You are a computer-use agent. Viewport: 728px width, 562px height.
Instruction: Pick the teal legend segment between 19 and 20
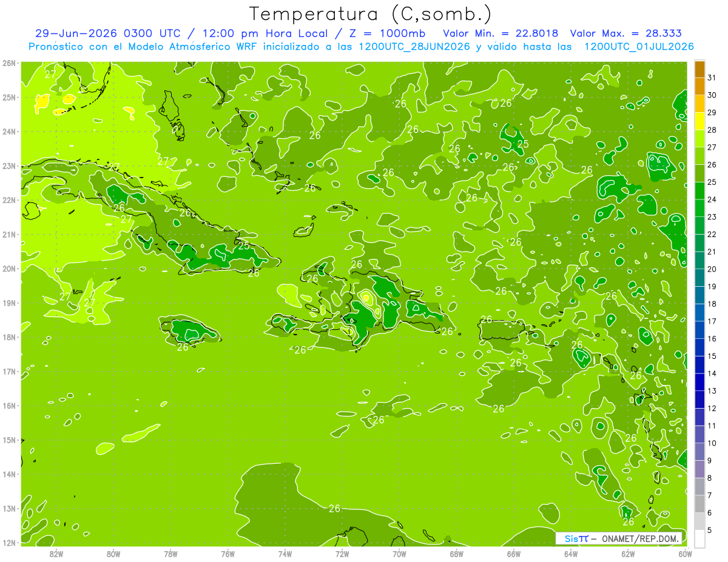click(699, 278)
